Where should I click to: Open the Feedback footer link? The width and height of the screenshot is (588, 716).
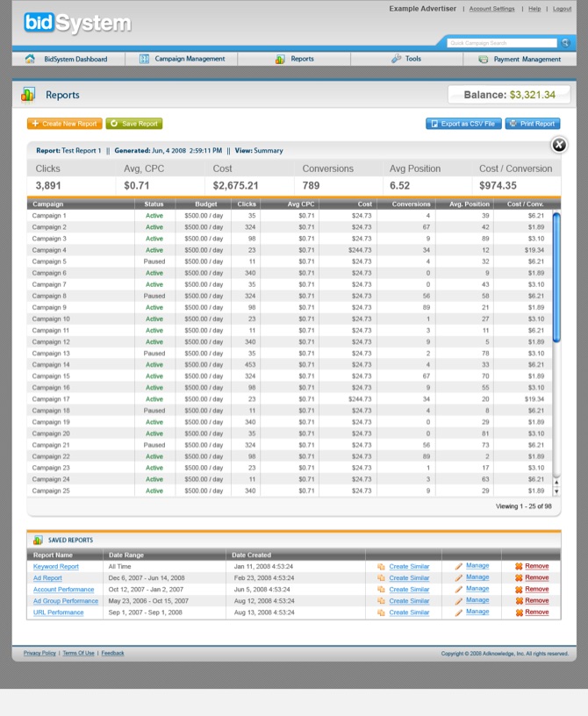point(113,654)
